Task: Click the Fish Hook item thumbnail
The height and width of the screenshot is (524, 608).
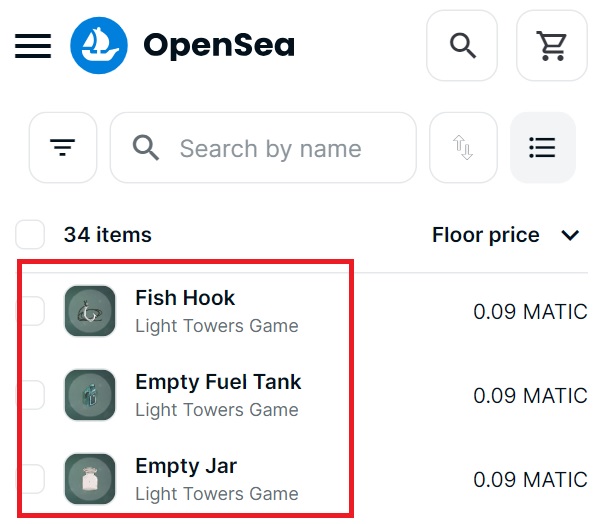Action: tap(90, 311)
